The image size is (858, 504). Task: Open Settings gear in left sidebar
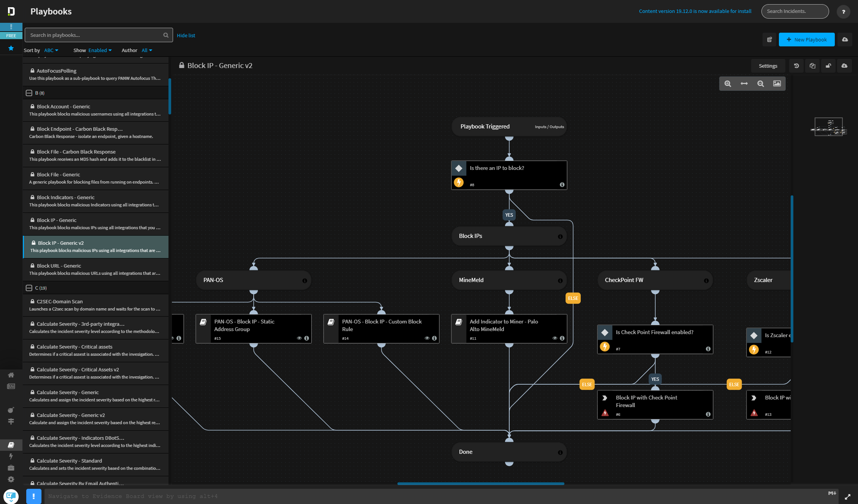[x=11, y=479]
